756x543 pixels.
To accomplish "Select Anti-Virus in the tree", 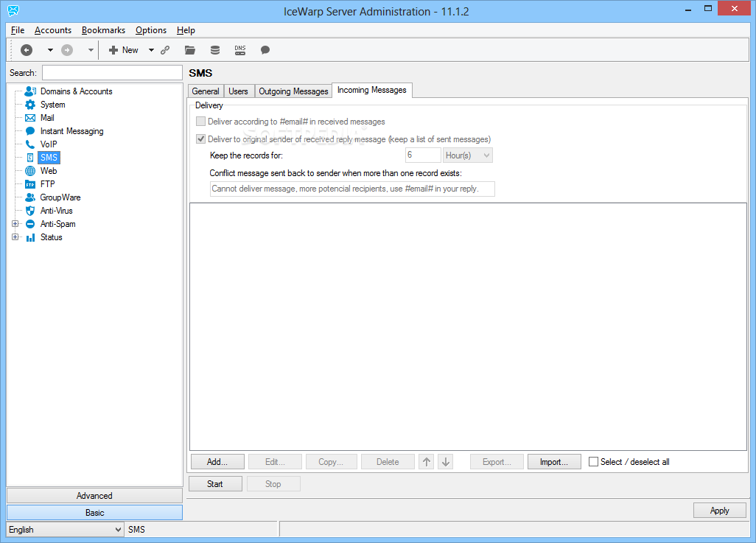I will tap(57, 211).
